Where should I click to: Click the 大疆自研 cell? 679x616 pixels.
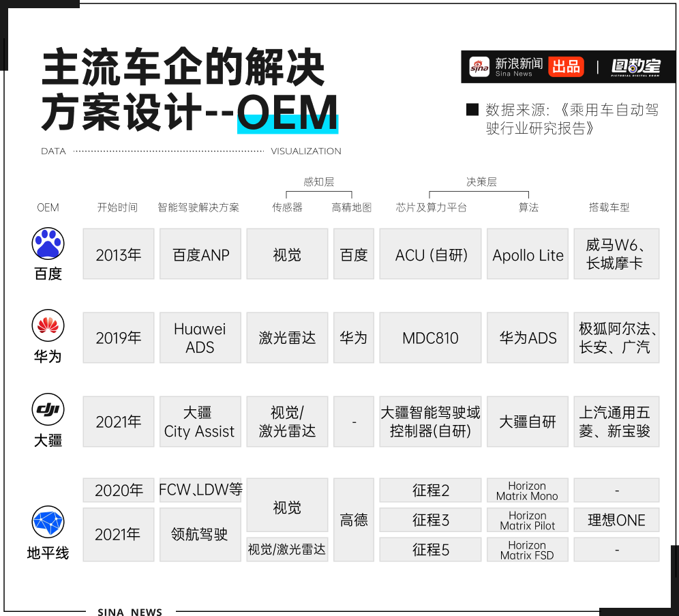528,422
